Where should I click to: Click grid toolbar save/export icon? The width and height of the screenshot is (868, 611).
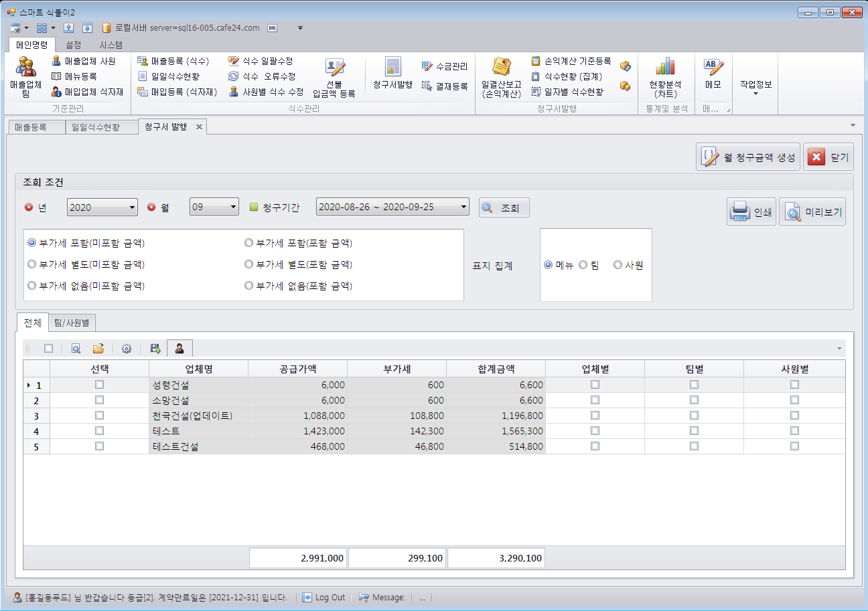(x=155, y=349)
